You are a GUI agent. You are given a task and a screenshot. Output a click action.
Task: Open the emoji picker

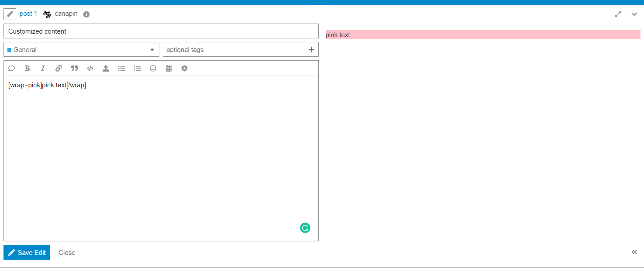(x=153, y=68)
